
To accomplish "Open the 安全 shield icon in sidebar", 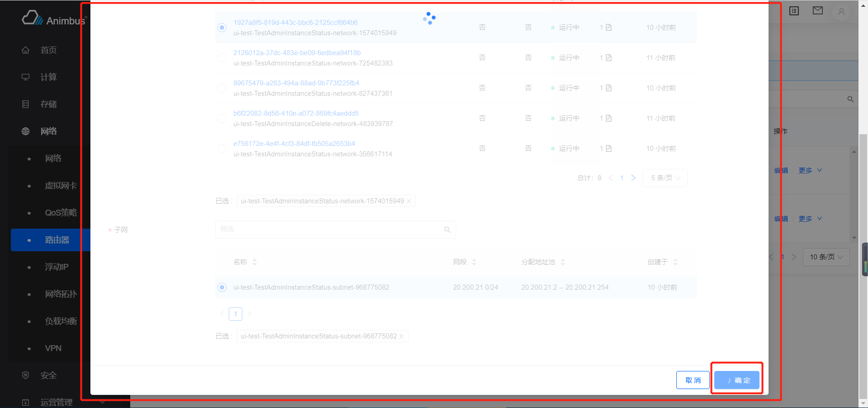I will click(26, 375).
